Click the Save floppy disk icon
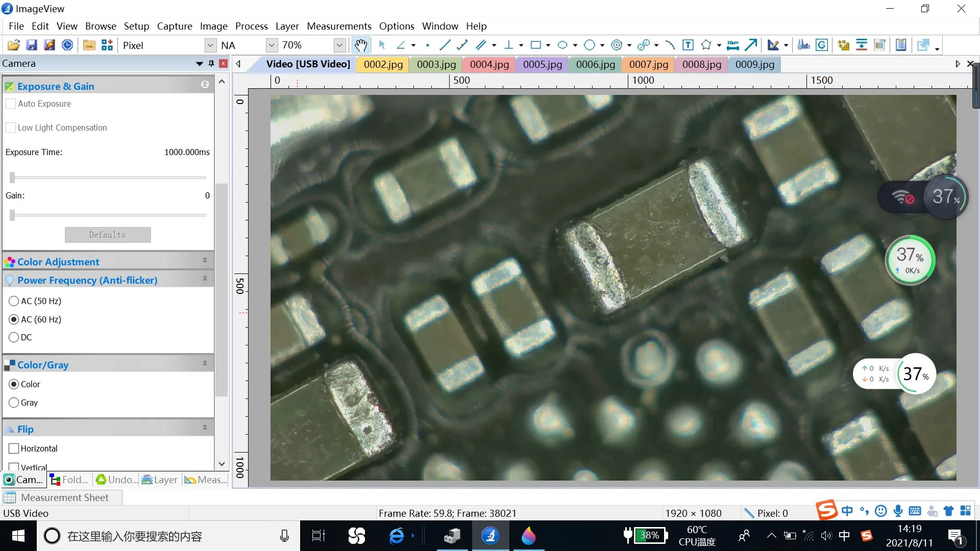 coord(32,45)
